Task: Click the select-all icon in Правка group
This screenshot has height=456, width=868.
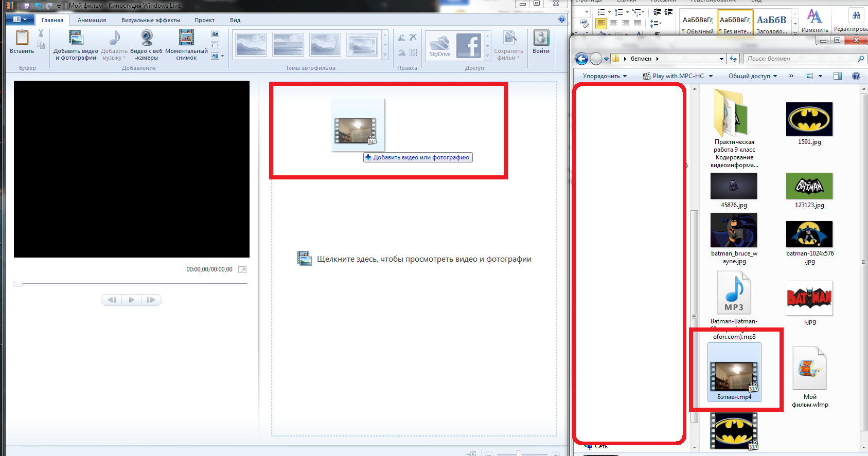Action: point(413,52)
